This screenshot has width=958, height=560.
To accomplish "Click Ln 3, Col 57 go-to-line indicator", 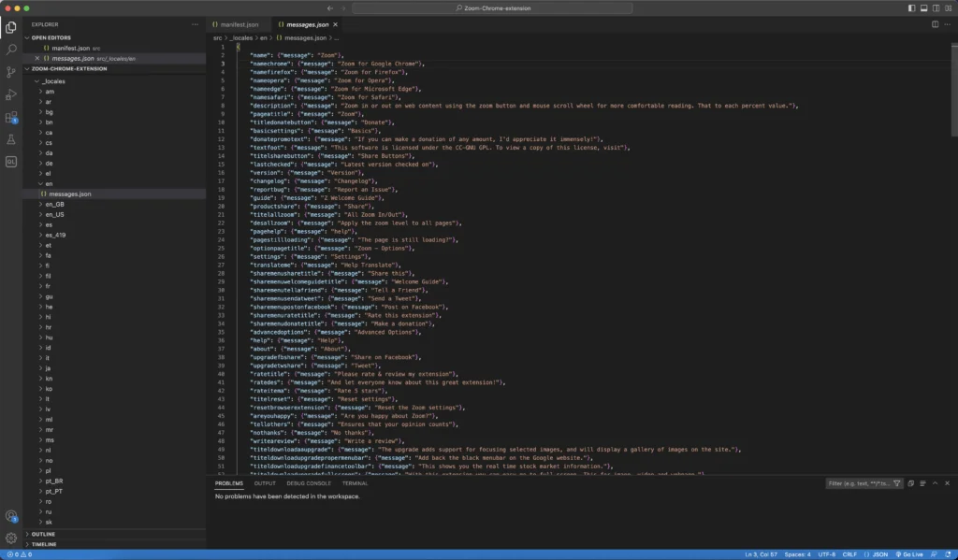I will (761, 554).
